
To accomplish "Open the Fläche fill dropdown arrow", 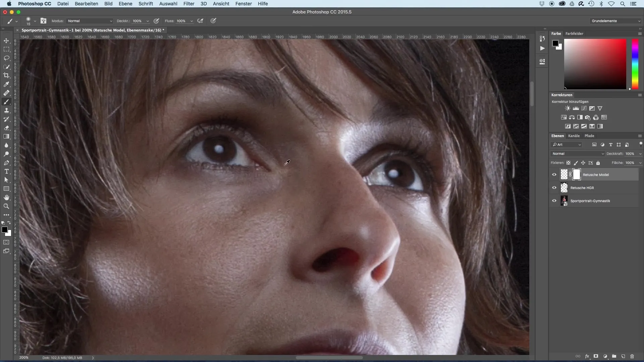I will pos(640,163).
